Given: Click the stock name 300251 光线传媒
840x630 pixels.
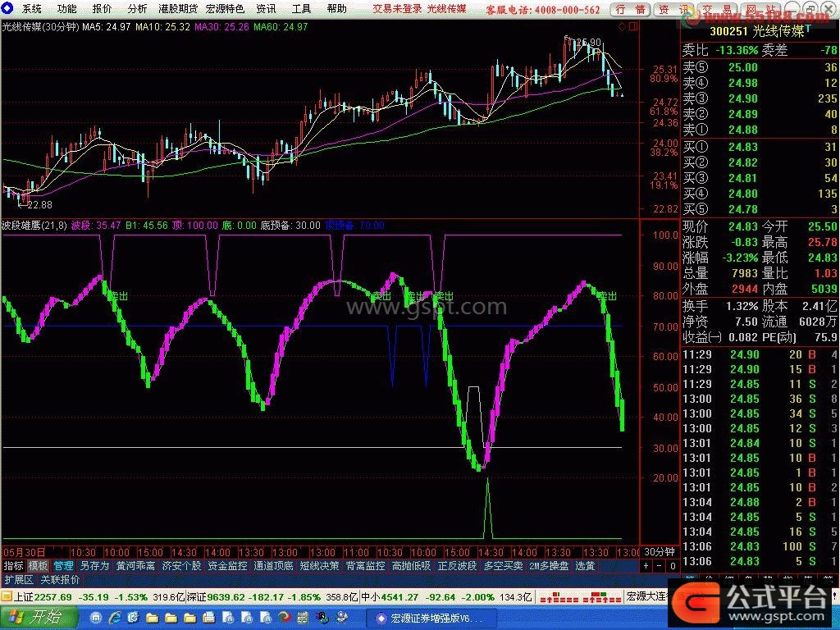Looking at the screenshot, I should pyautogui.click(x=756, y=31).
